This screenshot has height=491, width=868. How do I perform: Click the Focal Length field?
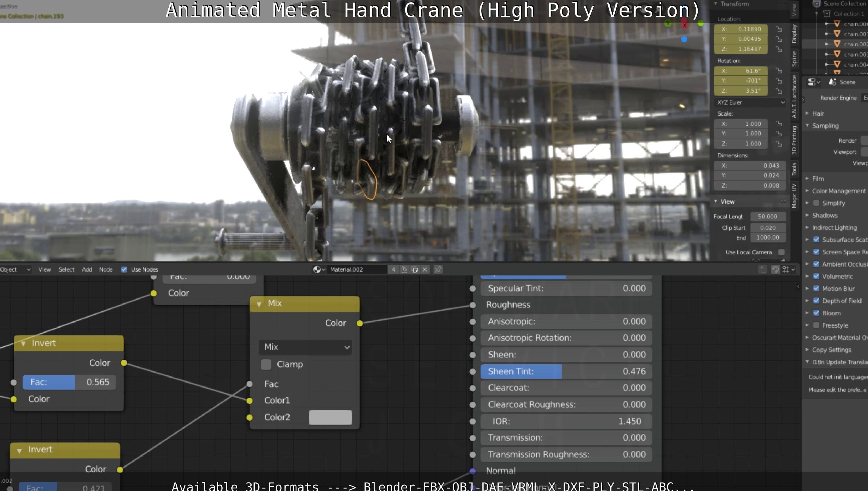767,217
